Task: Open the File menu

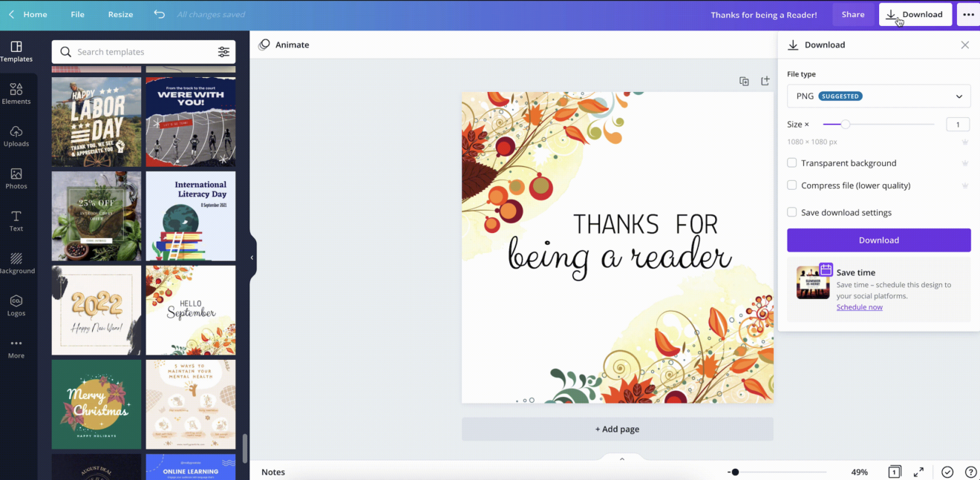Action: [77, 14]
